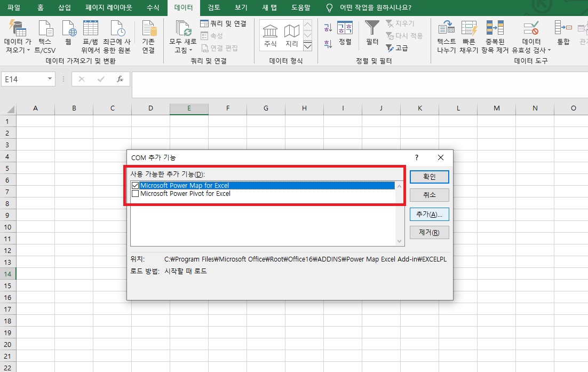Sort ascending with 오름차순 icon
This screenshot has height=372, width=588.
point(328,27)
